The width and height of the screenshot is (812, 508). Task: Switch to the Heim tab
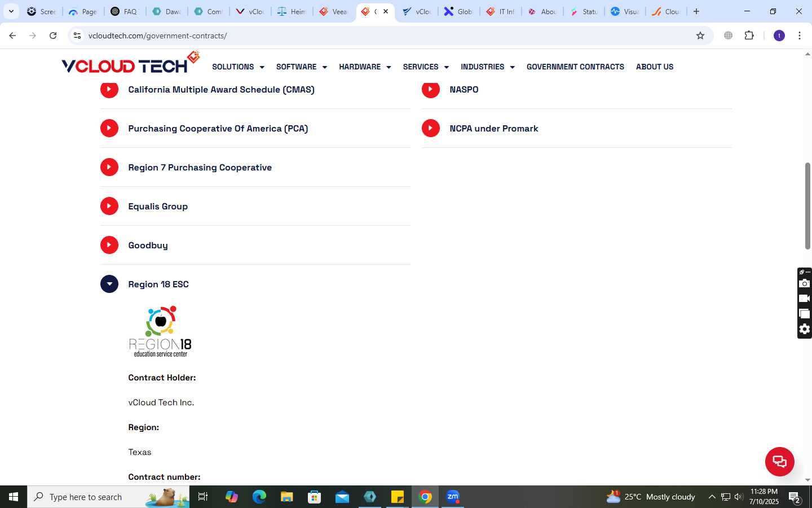coord(292,11)
